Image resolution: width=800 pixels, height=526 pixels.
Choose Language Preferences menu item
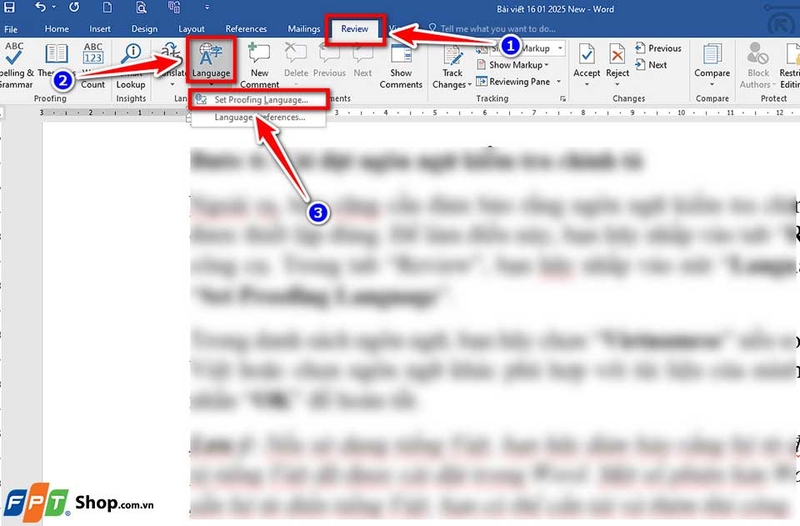(260, 117)
